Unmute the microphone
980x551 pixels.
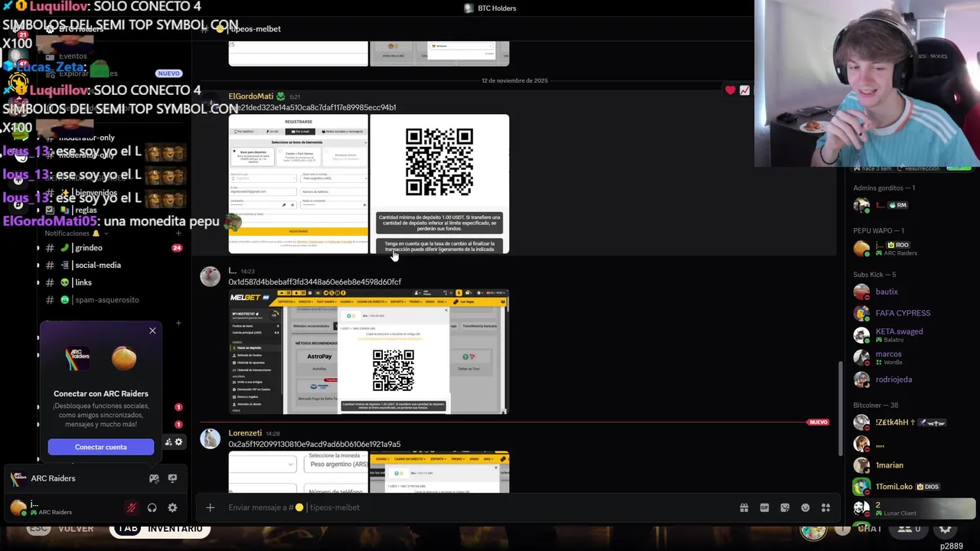pyautogui.click(x=132, y=507)
